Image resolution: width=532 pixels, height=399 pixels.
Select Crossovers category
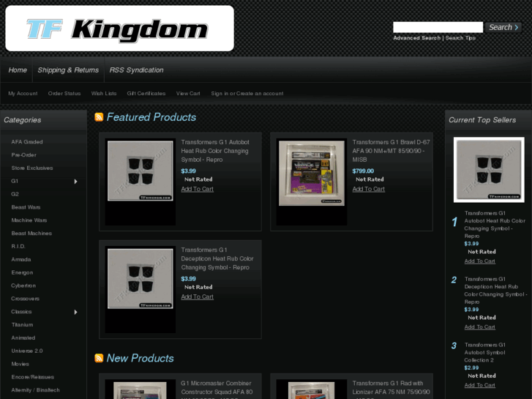[x=25, y=299]
